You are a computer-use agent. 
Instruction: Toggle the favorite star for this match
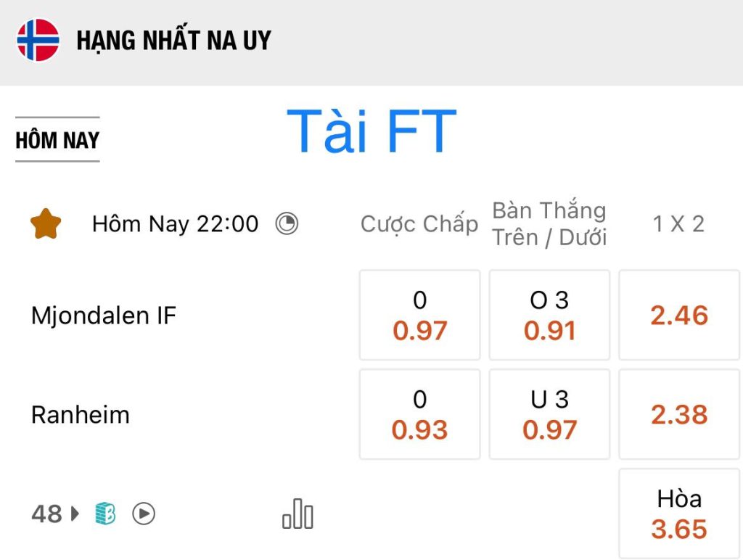(46, 223)
